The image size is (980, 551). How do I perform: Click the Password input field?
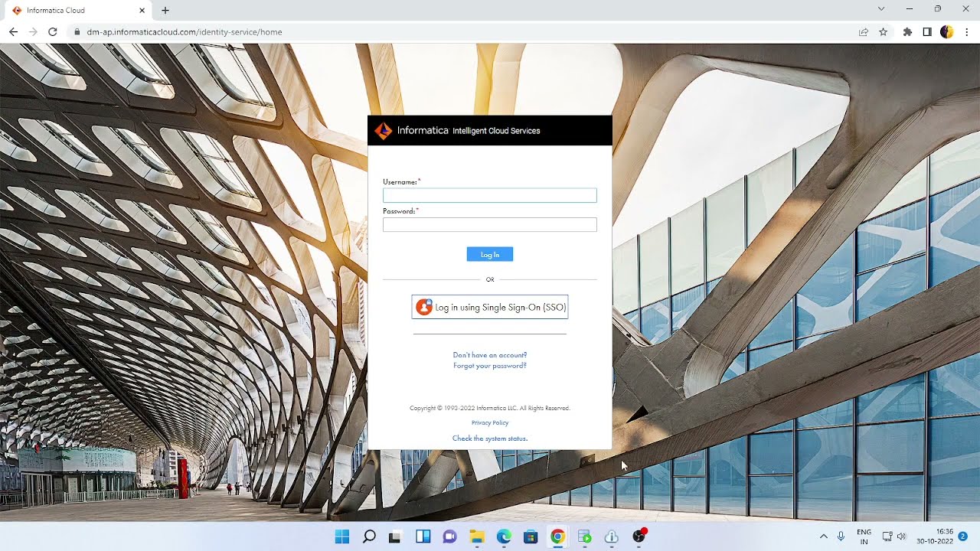point(489,224)
